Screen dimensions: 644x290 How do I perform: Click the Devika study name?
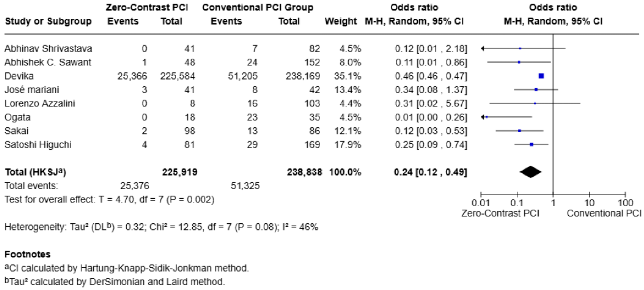[19, 76]
